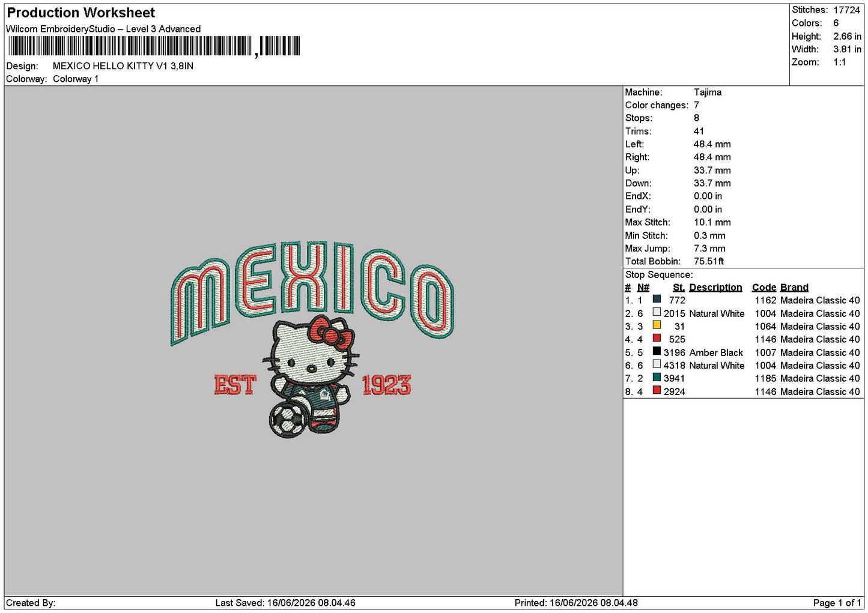
Task: Click the 'Description' column header
Action: [x=715, y=288]
